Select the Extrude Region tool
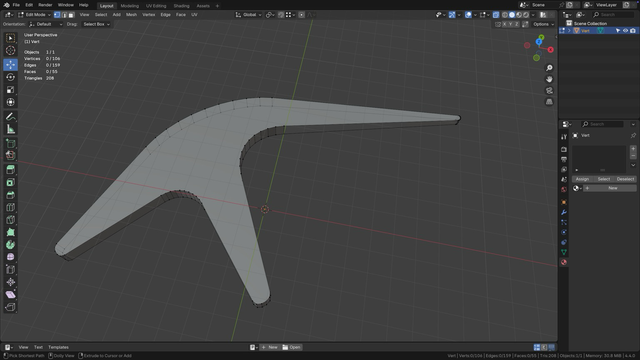The height and width of the screenshot is (360, 640). [11, 169]
